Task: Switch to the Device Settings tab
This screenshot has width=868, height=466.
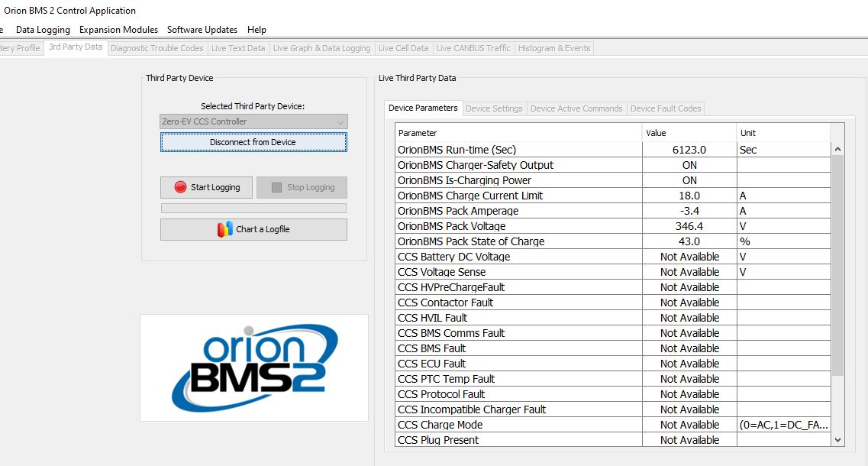Action: (x=494, y=108)
